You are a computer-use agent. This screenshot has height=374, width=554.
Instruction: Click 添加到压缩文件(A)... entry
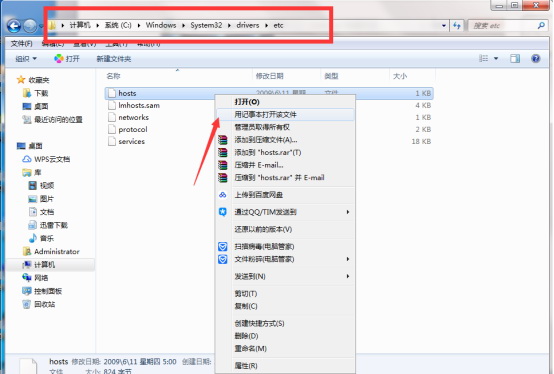[285, 140]
